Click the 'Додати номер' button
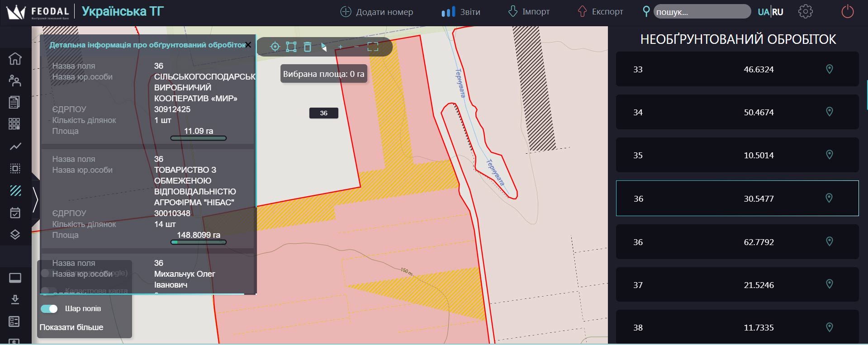Viewport: 868px width, 345px height. pyautogui.click(x=376, y=12)
